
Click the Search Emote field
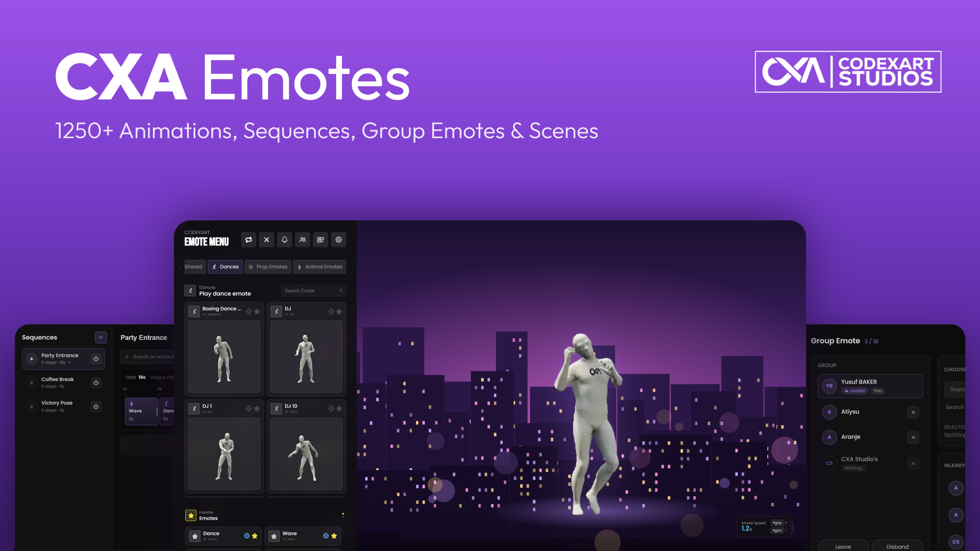tap(314, 291)
